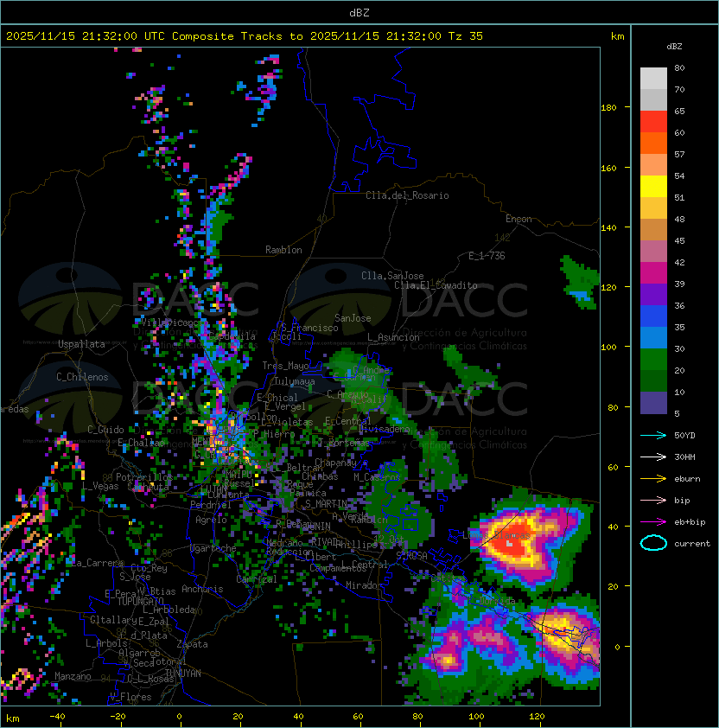The height and width of the screenshot is (728, 719).
Task: Pick the orange 57-60 dBZ legend swatch
Action: (653, 143)
